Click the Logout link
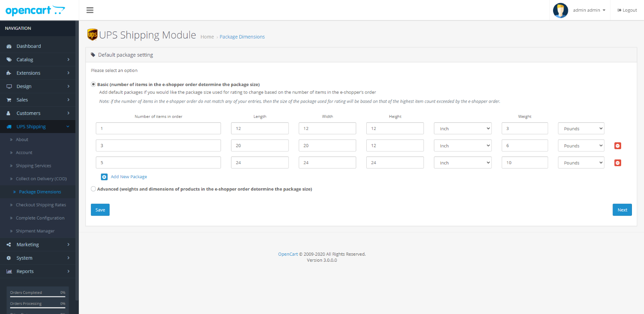Image resolution: width=644 pixels, height=314 pixels. click(x=627, y=10)
